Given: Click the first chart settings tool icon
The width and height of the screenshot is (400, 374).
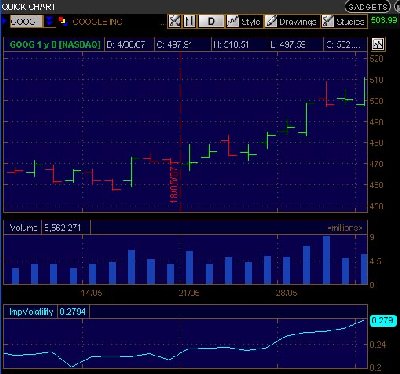Looking at the screenshot, I should pos(174,22).
